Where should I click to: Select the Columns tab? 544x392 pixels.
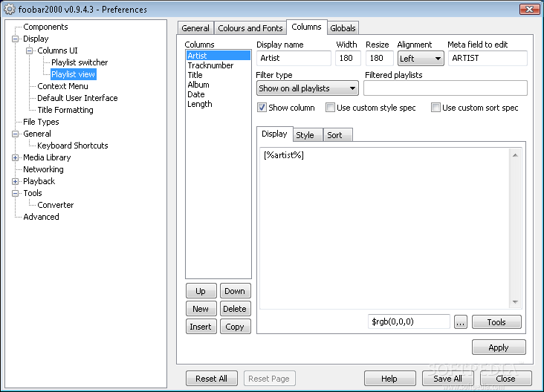click(306, 27)
